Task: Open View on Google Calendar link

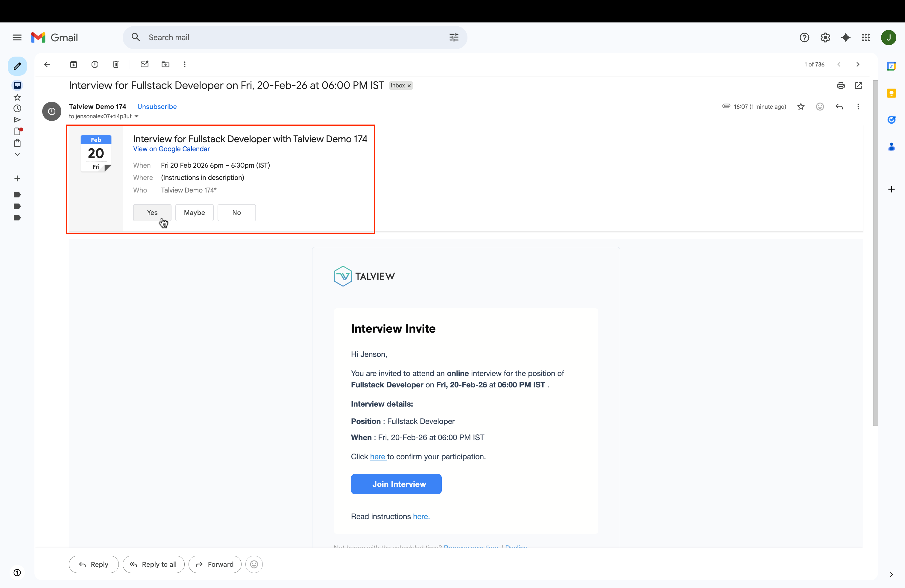Action: [171, 149]
